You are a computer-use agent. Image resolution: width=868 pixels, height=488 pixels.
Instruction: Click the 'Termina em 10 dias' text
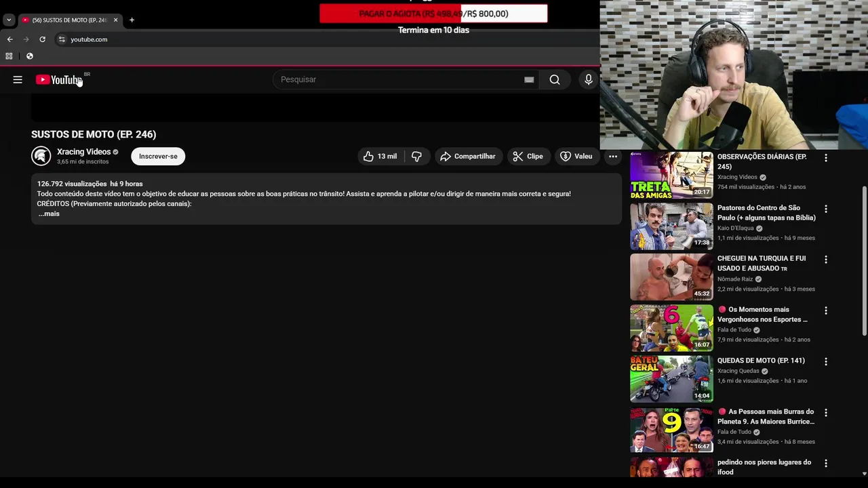(433, 30)
